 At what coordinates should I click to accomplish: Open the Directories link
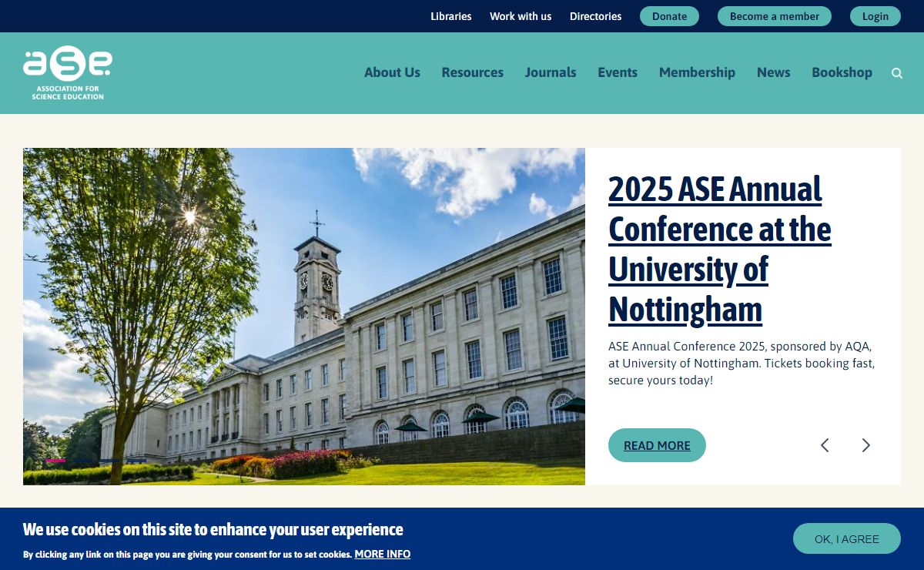595,16
